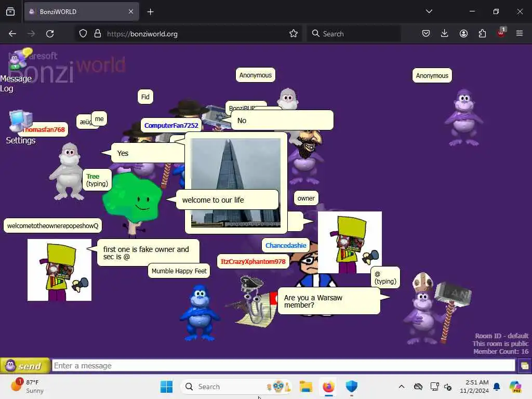Open File Explorer from taskbar
The image size is (532, 399).
[305, 387]
